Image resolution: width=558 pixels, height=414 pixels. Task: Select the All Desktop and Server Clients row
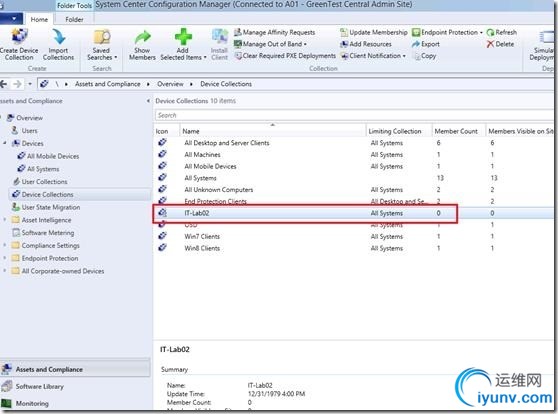click(x=354, y=143)
